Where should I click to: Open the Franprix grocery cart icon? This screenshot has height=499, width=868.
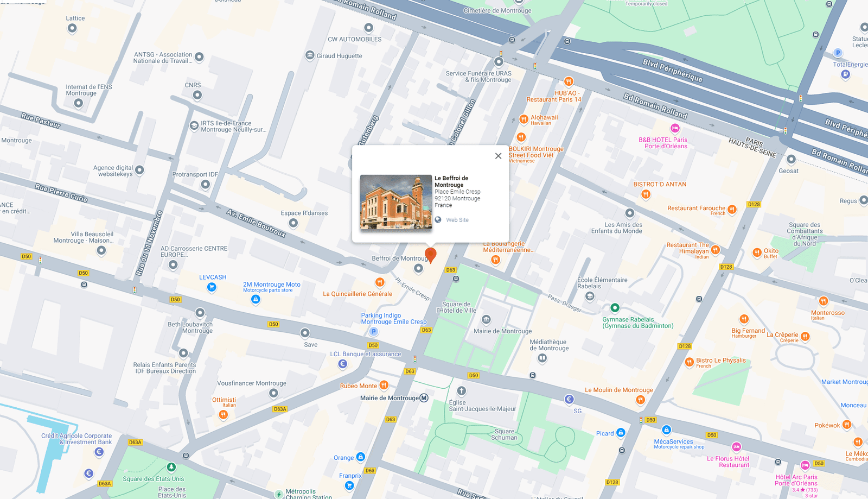[x=349, y=485]
